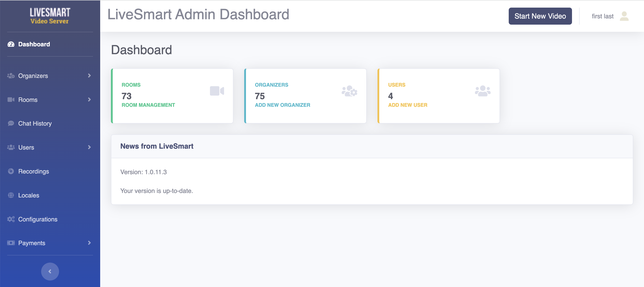This screenshot has width=644, height=287.
Task: Open the Chat History menu item
Action: [35, 123]
